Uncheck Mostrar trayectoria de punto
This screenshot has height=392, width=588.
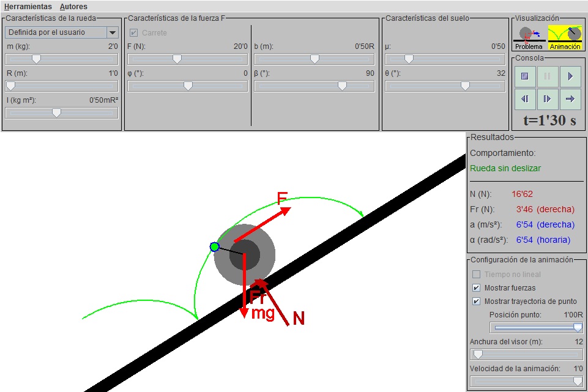[477, 301]
